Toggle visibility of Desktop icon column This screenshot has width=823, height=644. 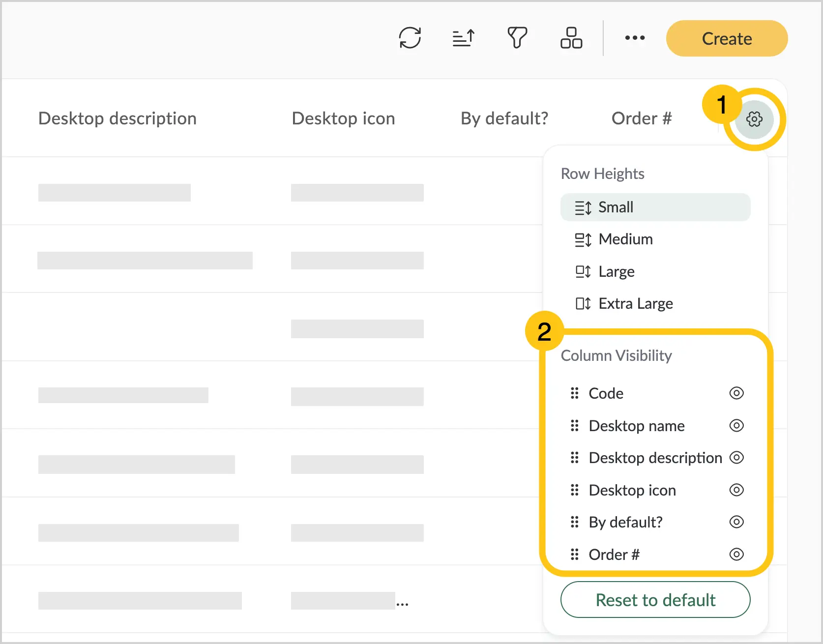(x=736, y=490)
